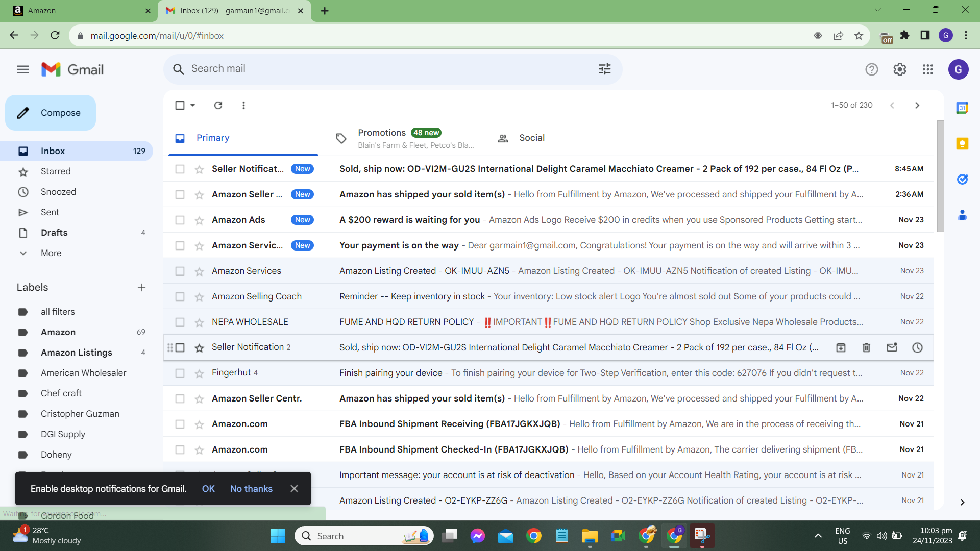Create a new label with plus icon
This screenshot has width=980, height=551.
pyautogui.click(x=141, y=288)
